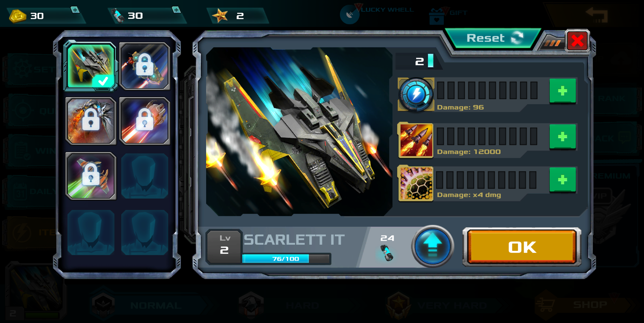
Task: Click the blue lightning skill icon
Action: [416, 95]
